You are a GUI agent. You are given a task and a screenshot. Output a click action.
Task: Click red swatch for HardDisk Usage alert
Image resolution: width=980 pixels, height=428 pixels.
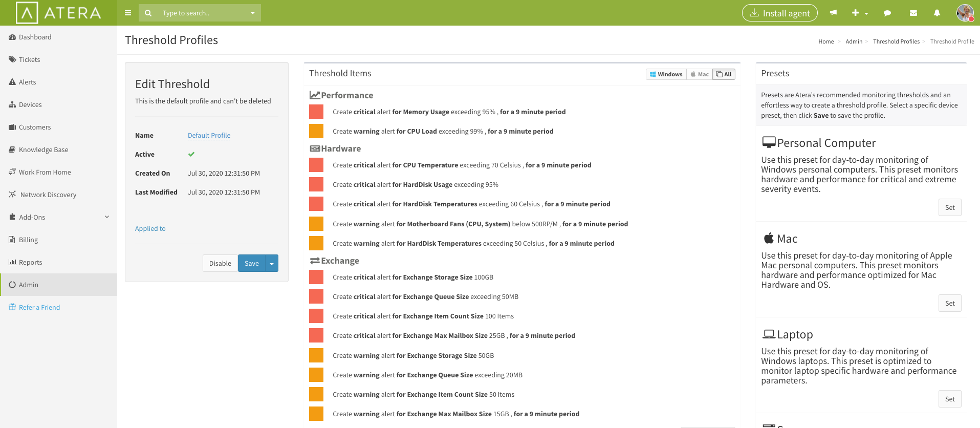[316, 184]
